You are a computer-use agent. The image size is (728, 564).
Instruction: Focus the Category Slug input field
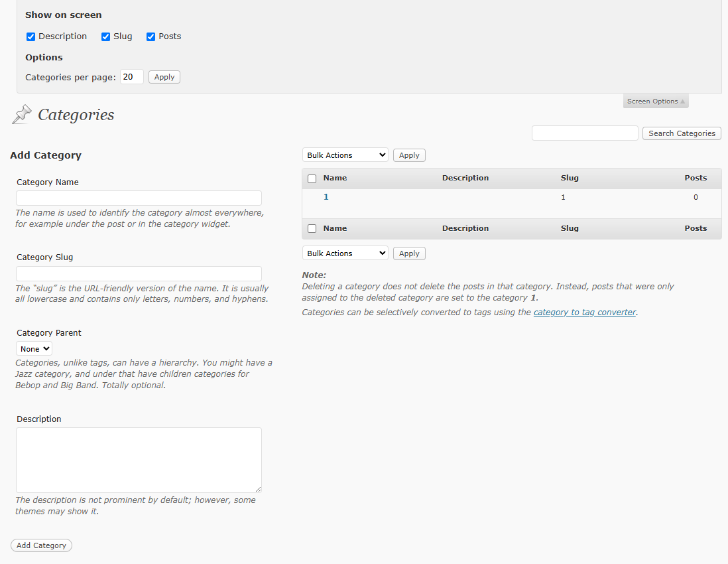click(x=139, y=273)
